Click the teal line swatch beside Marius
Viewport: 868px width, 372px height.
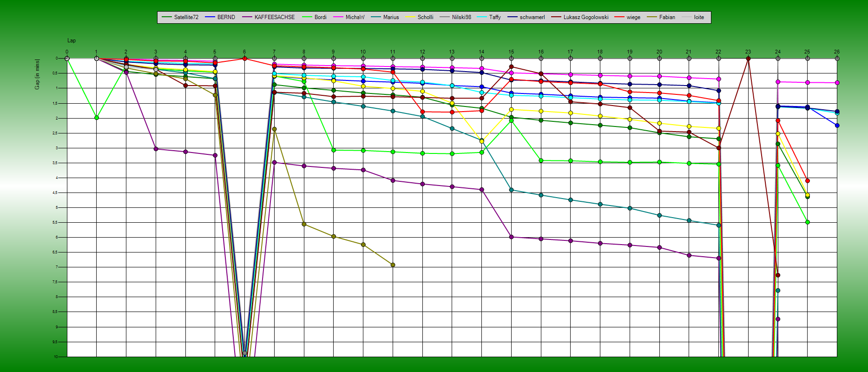375,17
